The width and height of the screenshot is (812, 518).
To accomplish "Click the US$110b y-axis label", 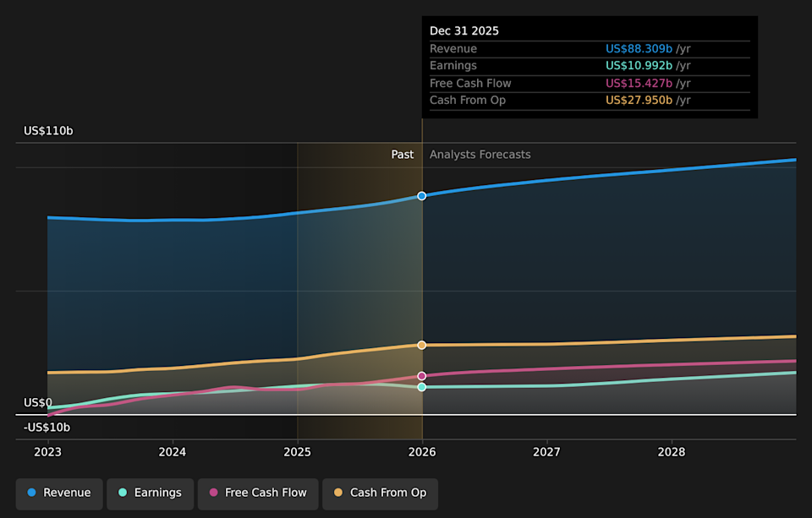I will (48, 131).
